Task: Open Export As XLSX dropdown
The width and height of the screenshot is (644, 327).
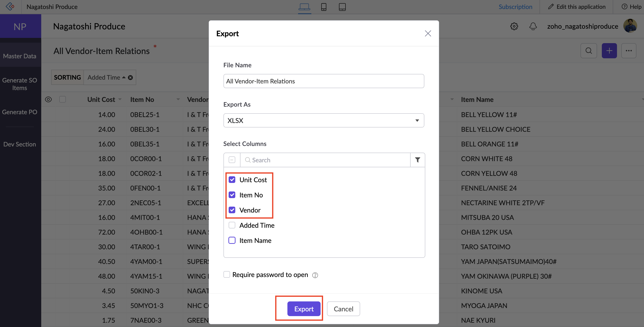Action: [323, 121]
